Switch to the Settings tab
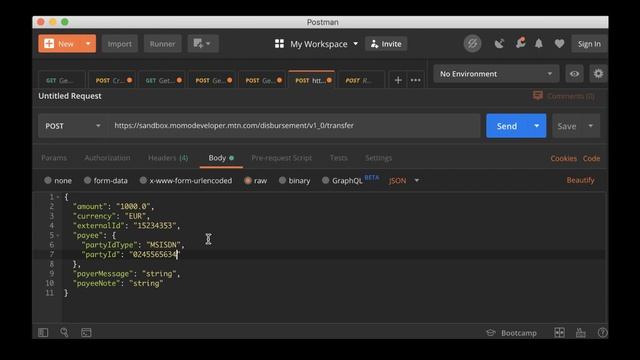The height and width of the screenshot is (360, 640). coord(378,158)
